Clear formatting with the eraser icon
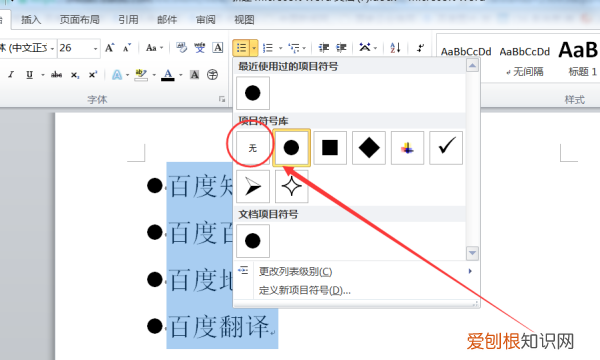600x360 pixels. coord(181,48)
